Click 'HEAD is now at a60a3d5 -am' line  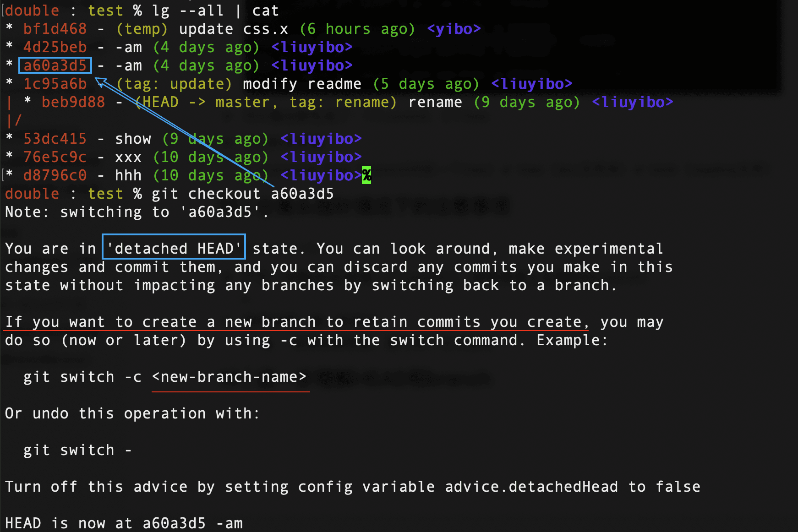pos(124,523)
